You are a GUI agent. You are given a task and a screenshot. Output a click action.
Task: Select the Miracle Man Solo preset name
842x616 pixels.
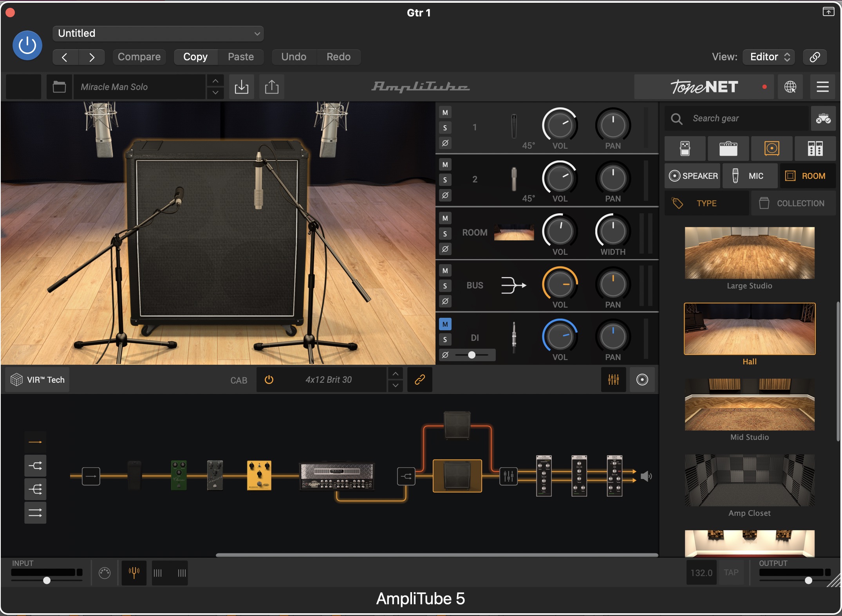[139, 87]
